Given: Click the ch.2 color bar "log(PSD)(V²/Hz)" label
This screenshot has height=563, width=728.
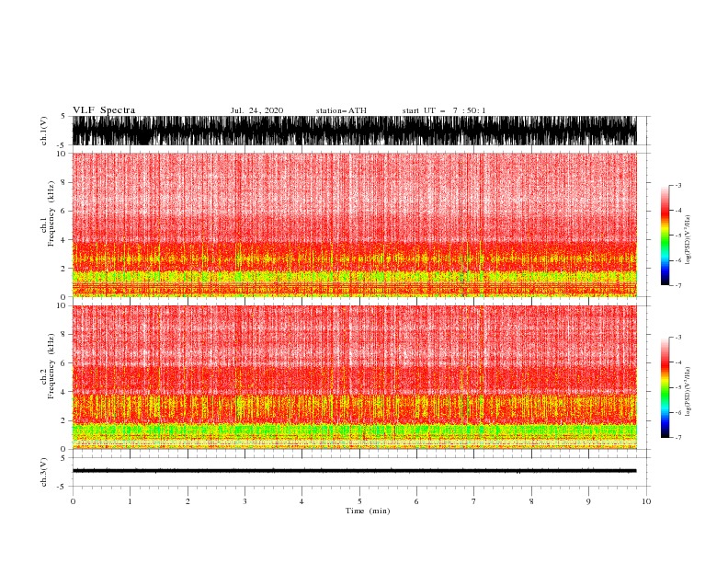Looking at the screenshot, I should tap(688, 392).
